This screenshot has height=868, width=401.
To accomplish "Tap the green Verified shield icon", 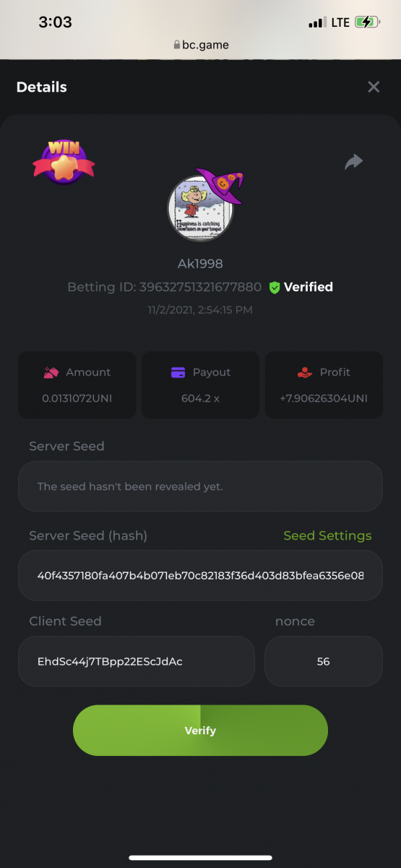I will point(275,287).
